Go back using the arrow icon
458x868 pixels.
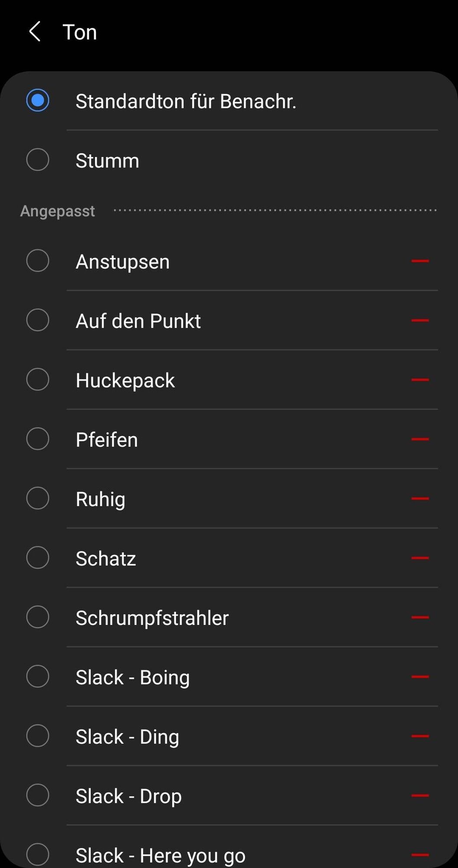coord(35,32)
